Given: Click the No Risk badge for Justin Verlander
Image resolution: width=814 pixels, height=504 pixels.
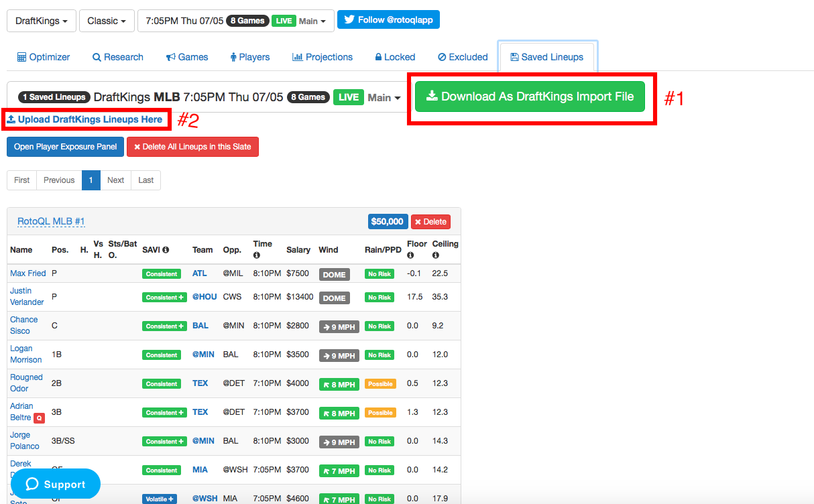Looking at the screenshot, I should point(380,298).
